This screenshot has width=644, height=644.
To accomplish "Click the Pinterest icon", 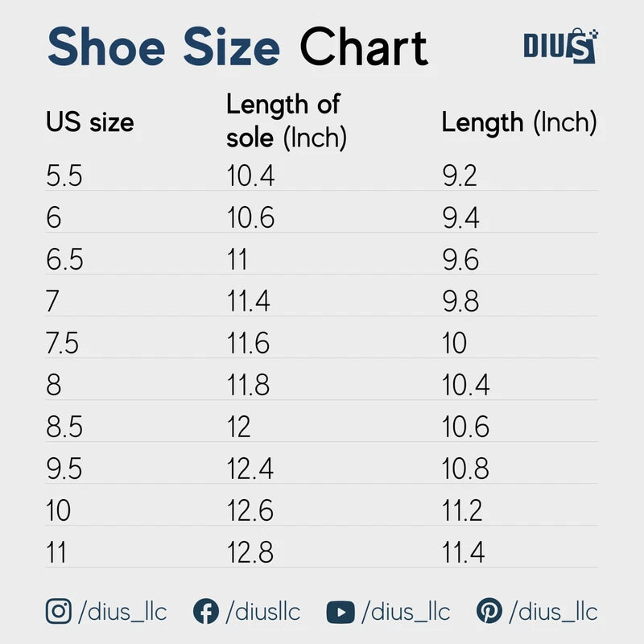I will pos(488,612).
